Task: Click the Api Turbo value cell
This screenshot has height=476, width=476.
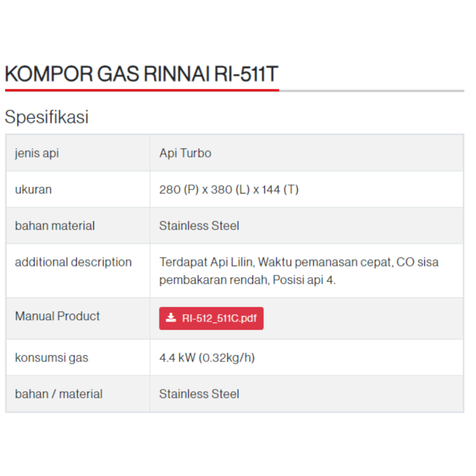Action: pos(306,153)
